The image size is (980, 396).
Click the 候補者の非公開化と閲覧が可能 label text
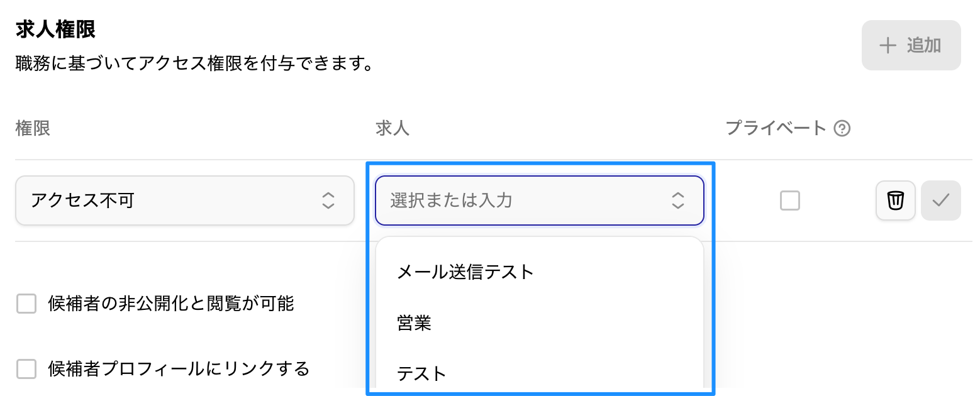171,304
